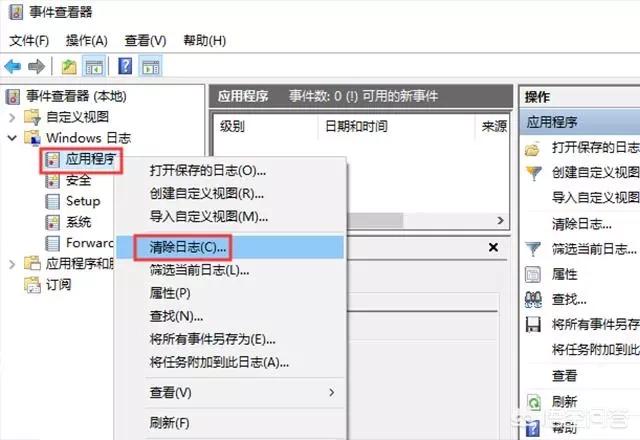The width and height of the screenshot is (640, 440).
Task: Open the 操作(A) menu
Action: [x=87, y=40]
